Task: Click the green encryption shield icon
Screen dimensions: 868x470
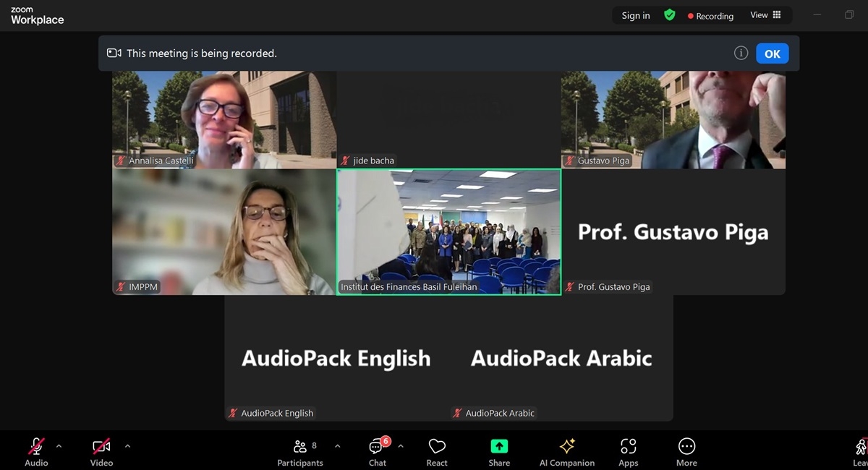Action: coord(670,15)
